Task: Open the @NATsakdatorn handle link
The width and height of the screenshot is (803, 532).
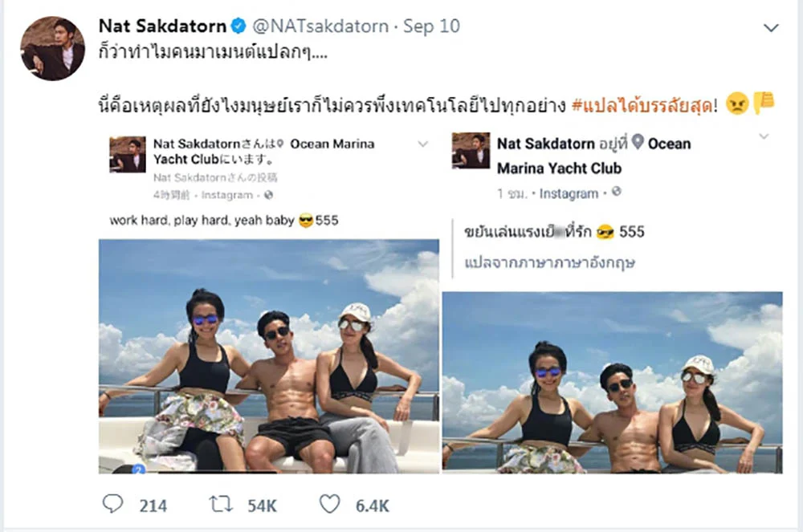Action: [320, 26]
